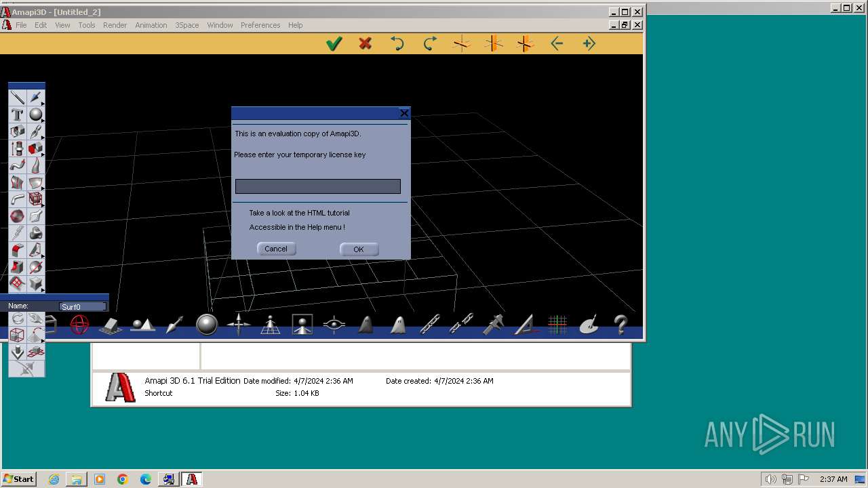Click the question mark help icon

[x=620, y=325]
